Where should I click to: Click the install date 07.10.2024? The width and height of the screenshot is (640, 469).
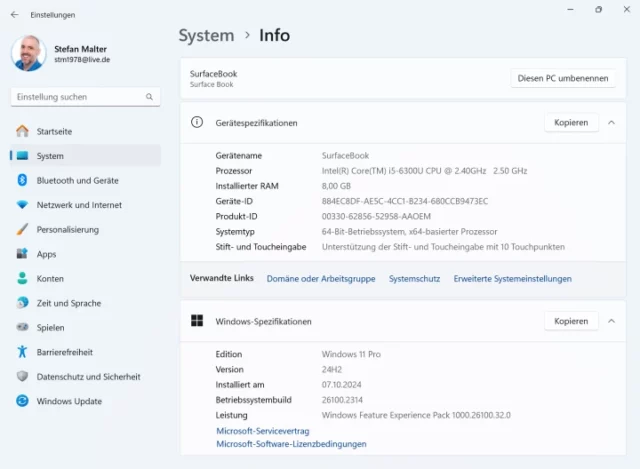[x=342, y=385]
